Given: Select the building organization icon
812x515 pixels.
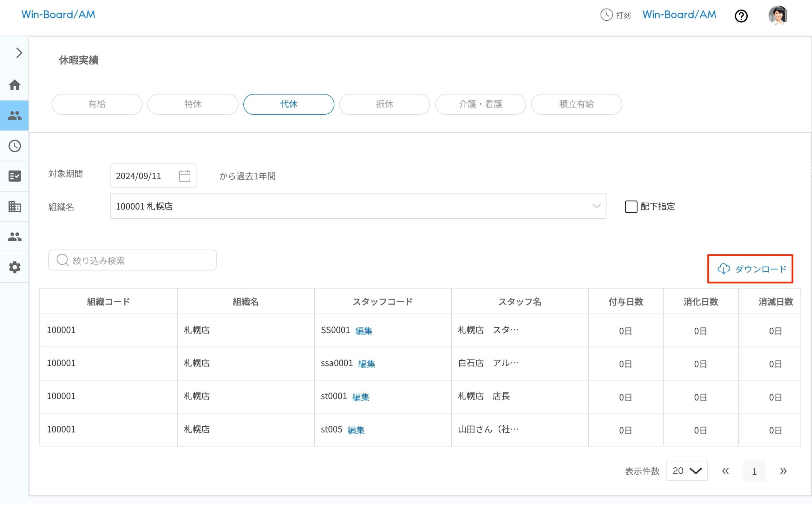Looking at the screenshot, I should click(x=15, y=206).
